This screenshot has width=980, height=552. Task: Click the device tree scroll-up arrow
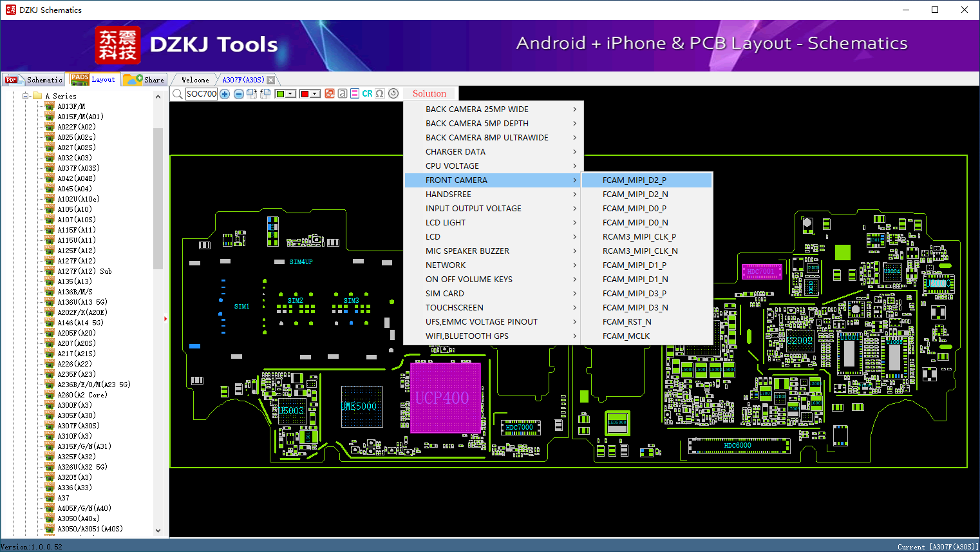click(158, 97)
